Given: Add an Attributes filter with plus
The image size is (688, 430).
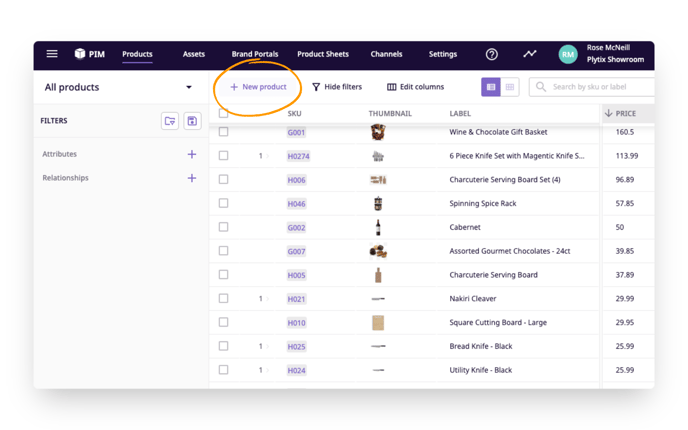Looking at the screenshot, I should (x=192, y=154).
